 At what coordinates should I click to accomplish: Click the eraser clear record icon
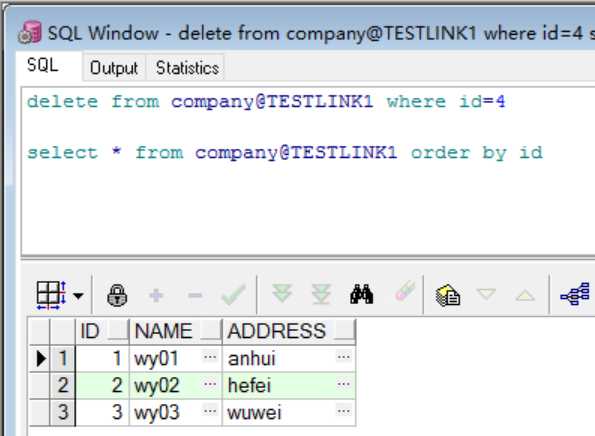click(x=405, y=291)
